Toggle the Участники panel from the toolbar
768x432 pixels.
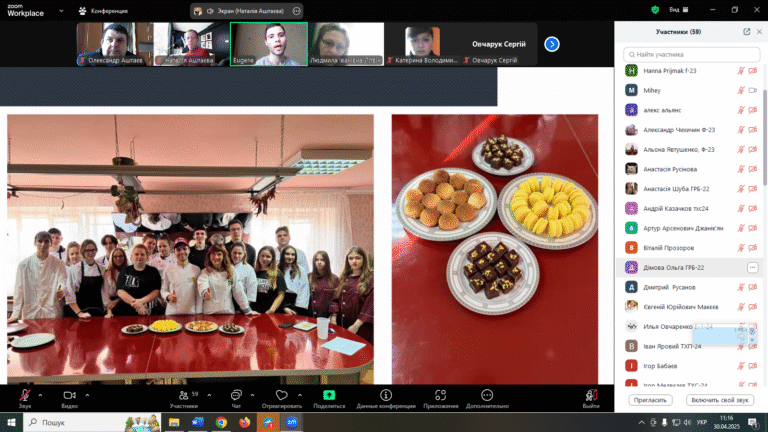pos(184,399)
